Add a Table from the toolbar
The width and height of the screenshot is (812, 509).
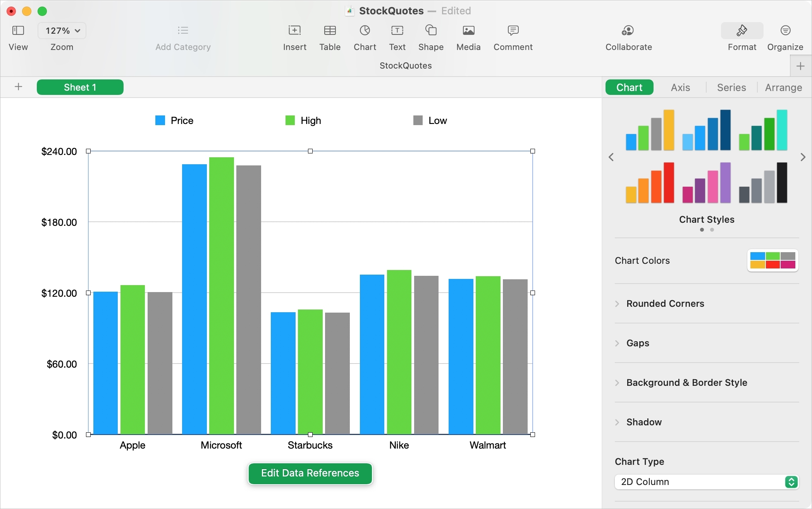pyautogui.click(x=330, y=30)
